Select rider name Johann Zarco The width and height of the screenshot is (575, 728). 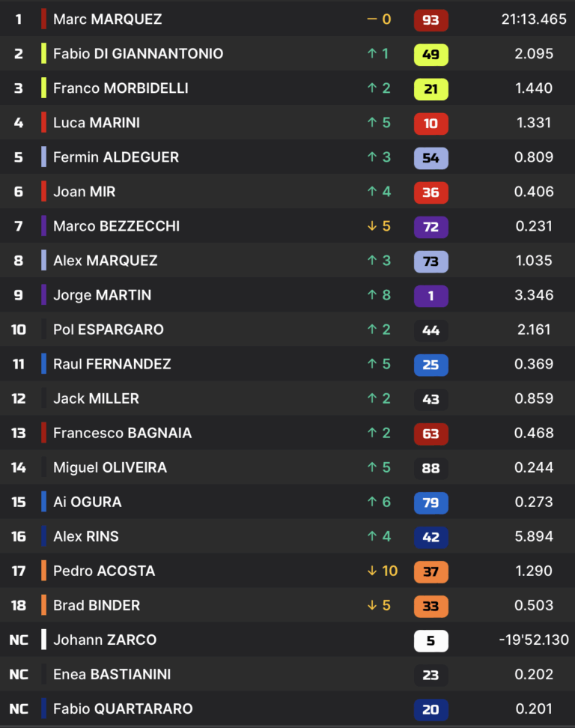[x=105, y=640]
